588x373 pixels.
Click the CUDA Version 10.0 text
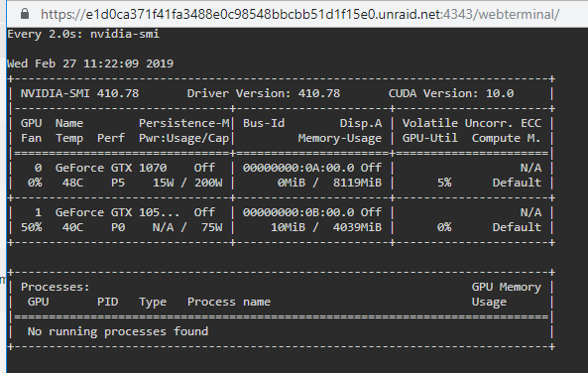(451, 93)
